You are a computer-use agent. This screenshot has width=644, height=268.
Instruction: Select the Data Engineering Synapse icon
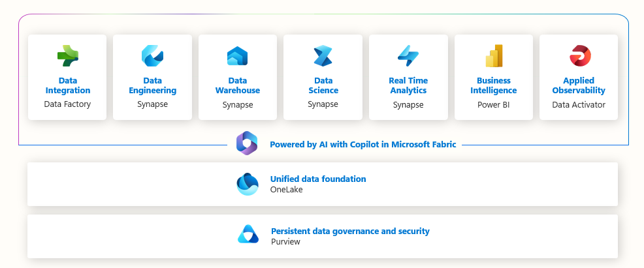tap(152, 55)
